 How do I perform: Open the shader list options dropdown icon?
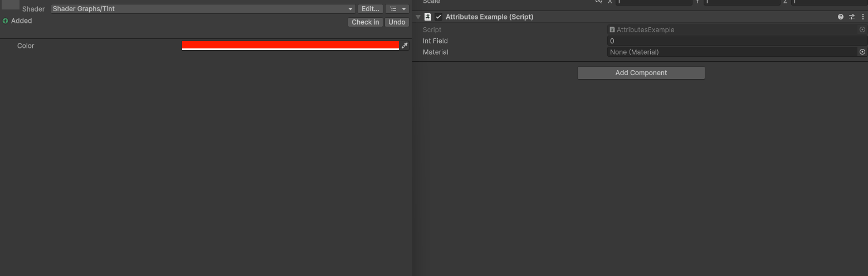tap(397, 9)
